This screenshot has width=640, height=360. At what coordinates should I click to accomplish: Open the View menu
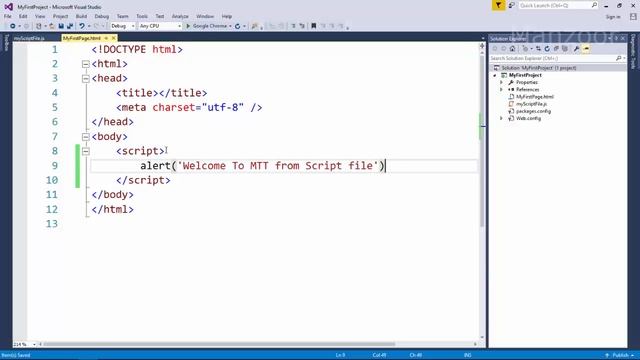click(40, 16)
